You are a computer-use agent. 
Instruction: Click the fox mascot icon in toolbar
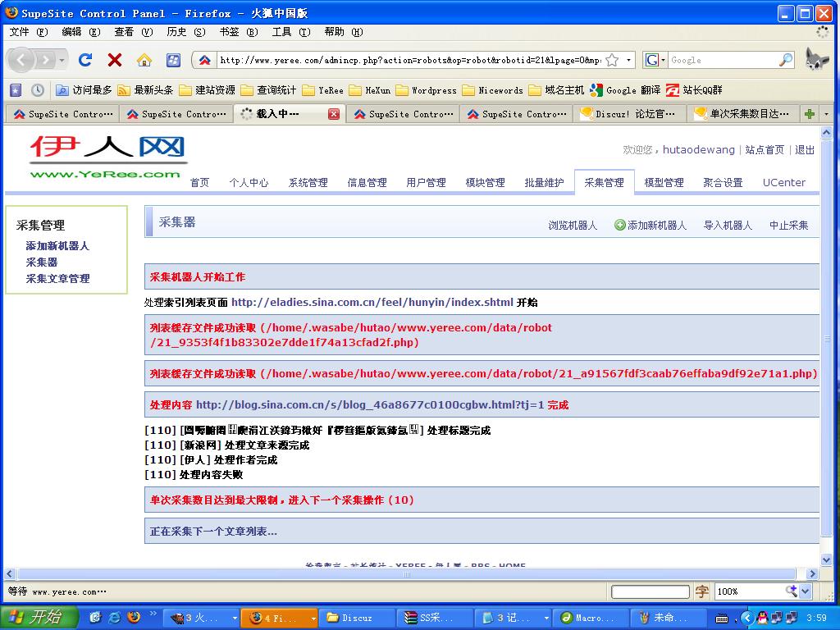pos(816,59)
